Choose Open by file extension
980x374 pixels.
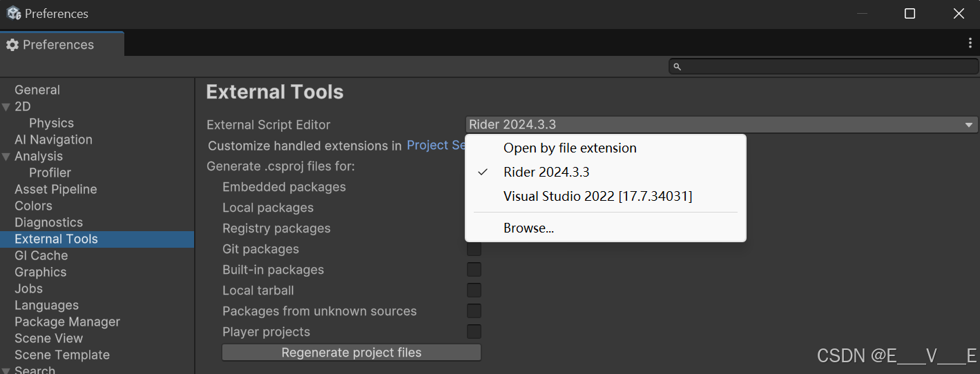click(x=606, y=148)
